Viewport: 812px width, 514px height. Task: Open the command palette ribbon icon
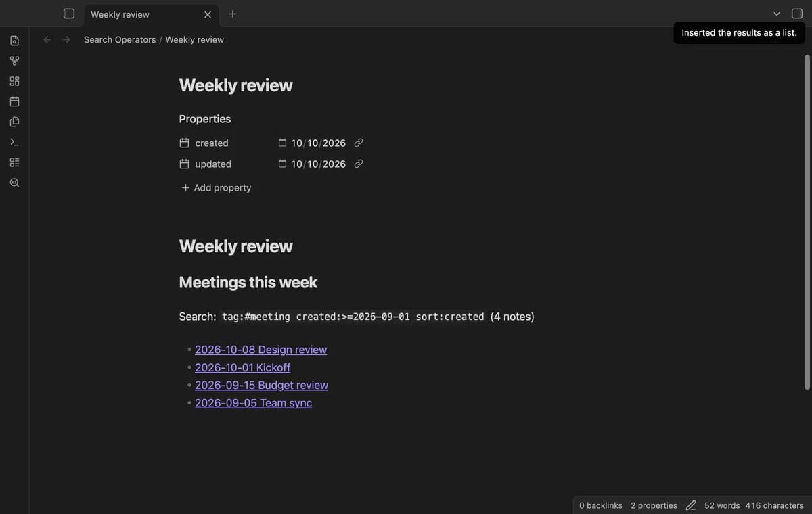point(14,142)
